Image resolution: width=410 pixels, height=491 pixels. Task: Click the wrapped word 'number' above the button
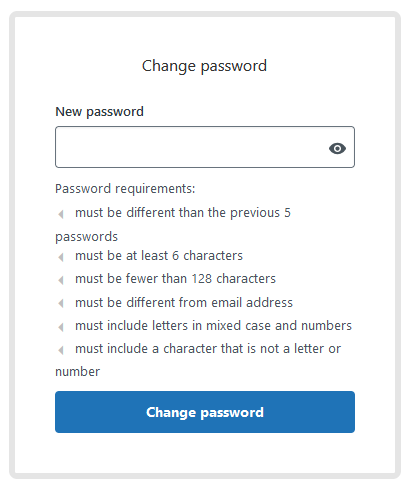(77, 372)
